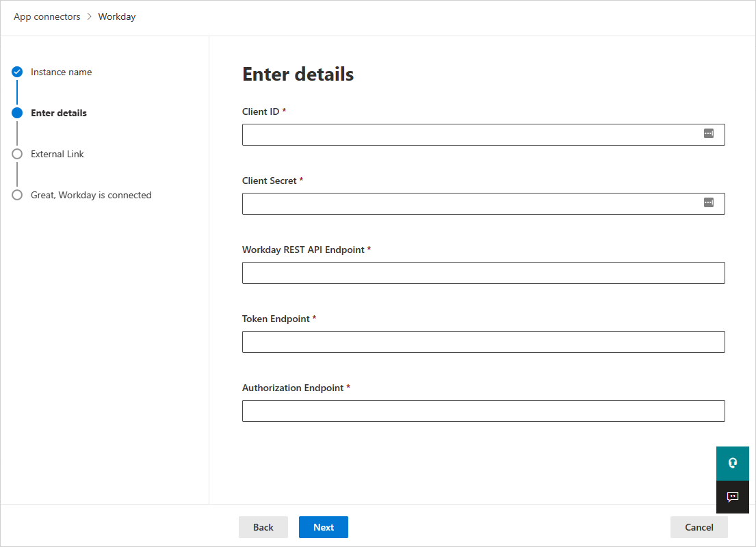Select the Instance name step label
Screen dimensions: 756x547
pos(61,71)
